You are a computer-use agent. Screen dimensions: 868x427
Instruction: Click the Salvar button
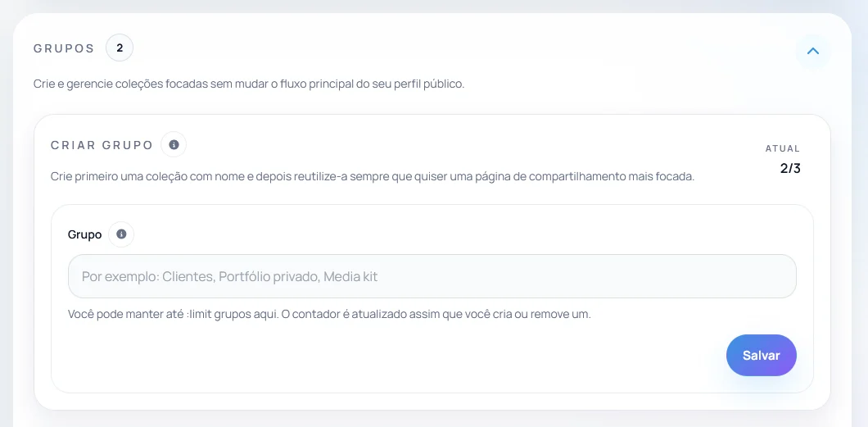[x=762, y=356]
